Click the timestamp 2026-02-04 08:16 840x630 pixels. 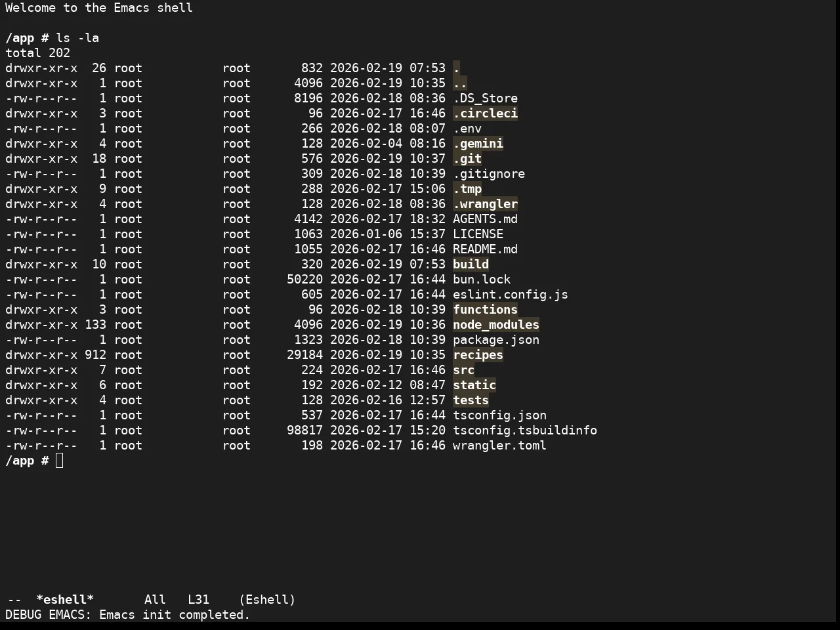(x=388, y=144)
